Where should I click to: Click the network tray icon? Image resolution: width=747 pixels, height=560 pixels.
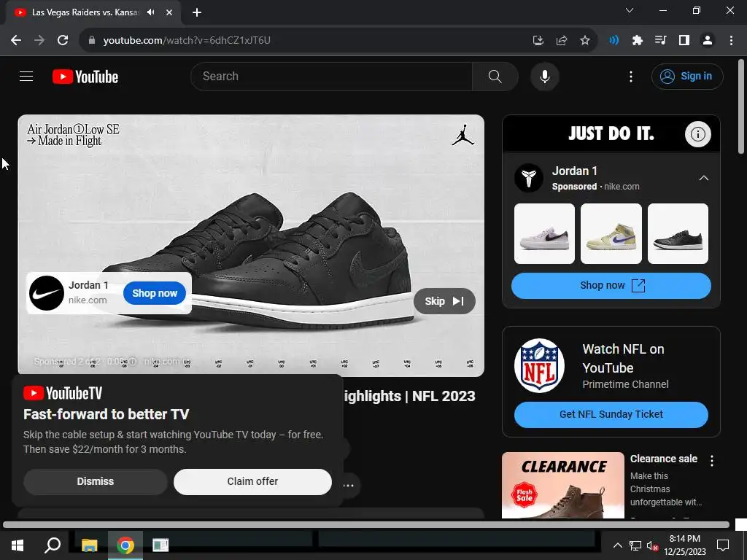point(635,545)
